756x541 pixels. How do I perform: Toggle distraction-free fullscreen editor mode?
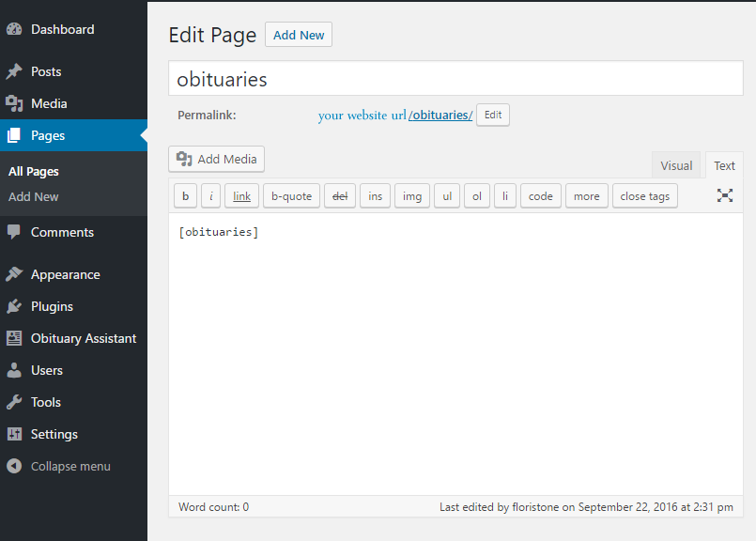(x=724, y=195)
